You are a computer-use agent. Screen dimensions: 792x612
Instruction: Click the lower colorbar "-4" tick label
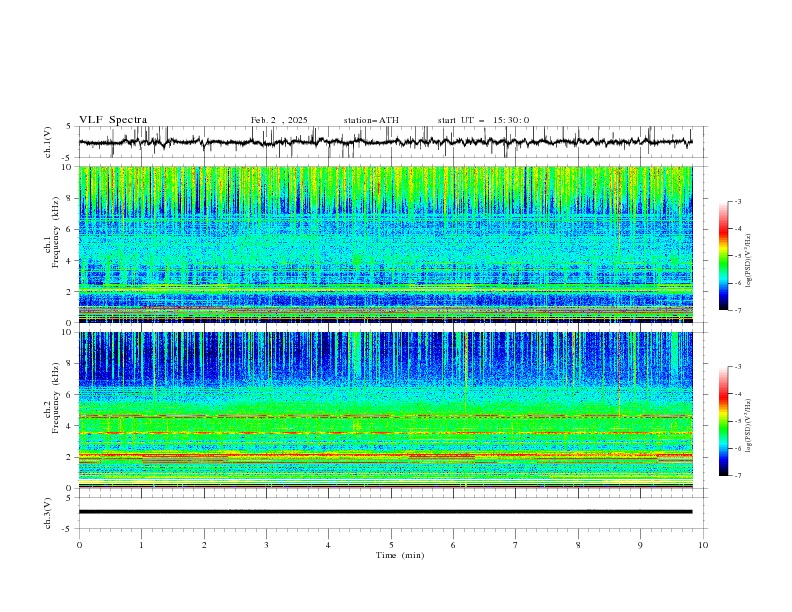(x=738, y=394)
